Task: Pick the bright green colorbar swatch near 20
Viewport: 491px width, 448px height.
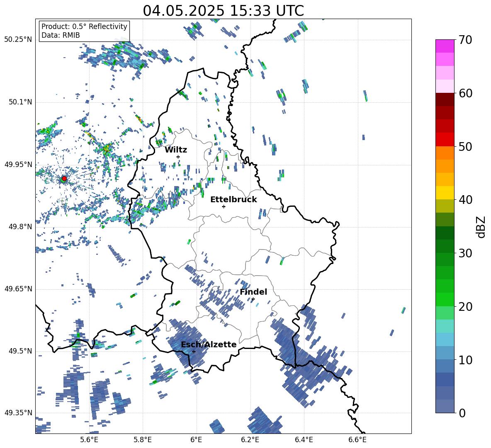Action: pyautogui.click(x=445, y=299)
